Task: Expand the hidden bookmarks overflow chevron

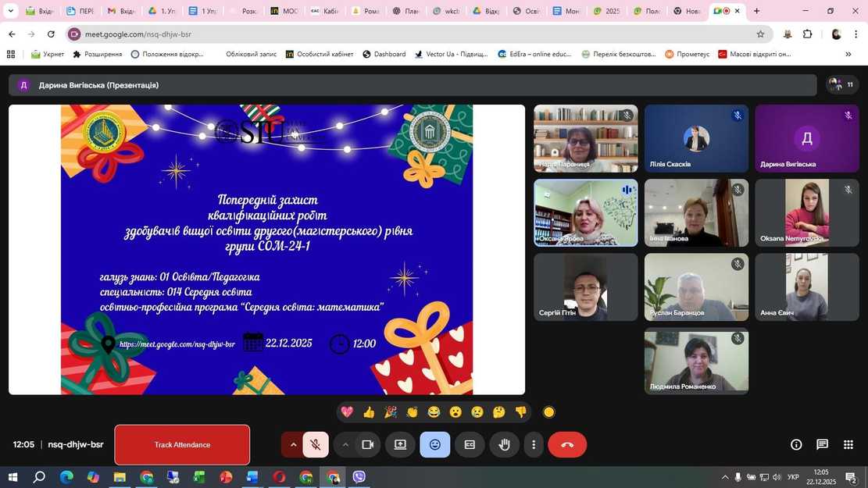Action: click(848, 55)
